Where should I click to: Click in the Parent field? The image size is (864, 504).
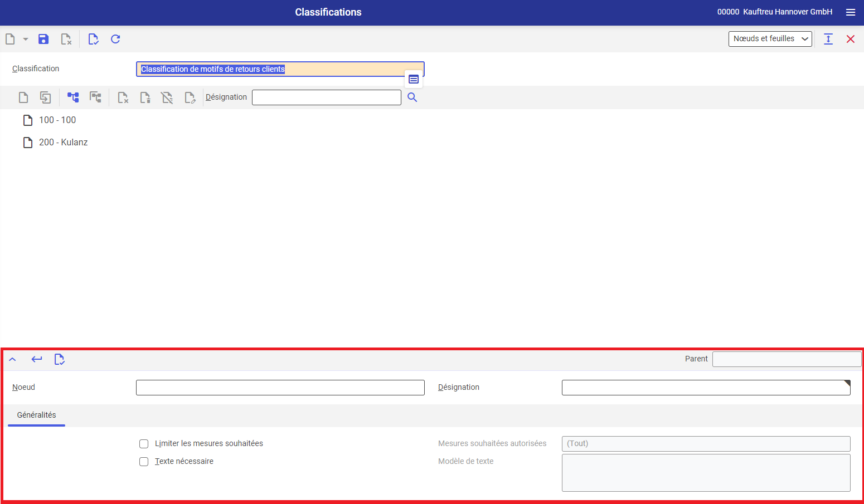click(x=787, y=359)
